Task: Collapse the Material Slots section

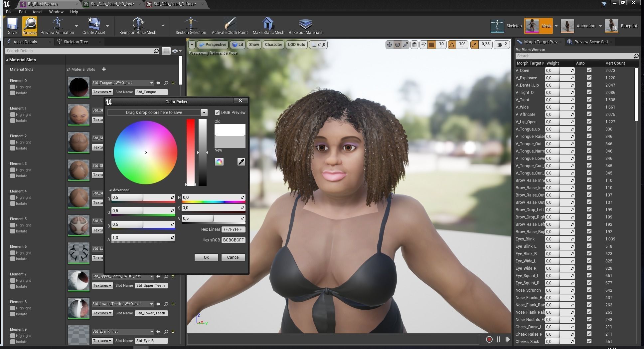Action: click(x=7, y=60)
